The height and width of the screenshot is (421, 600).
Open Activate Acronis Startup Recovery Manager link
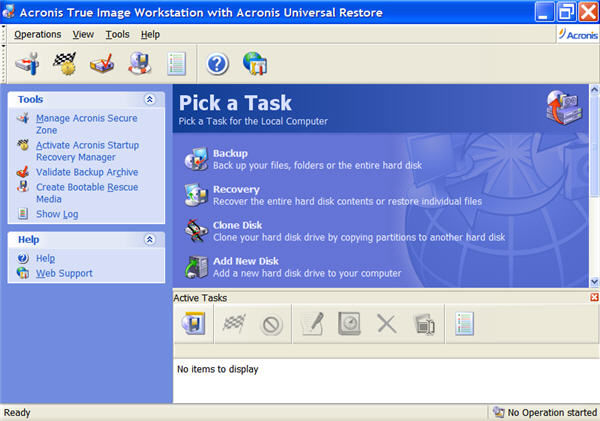pyautogui.click(x=87, y=151)
